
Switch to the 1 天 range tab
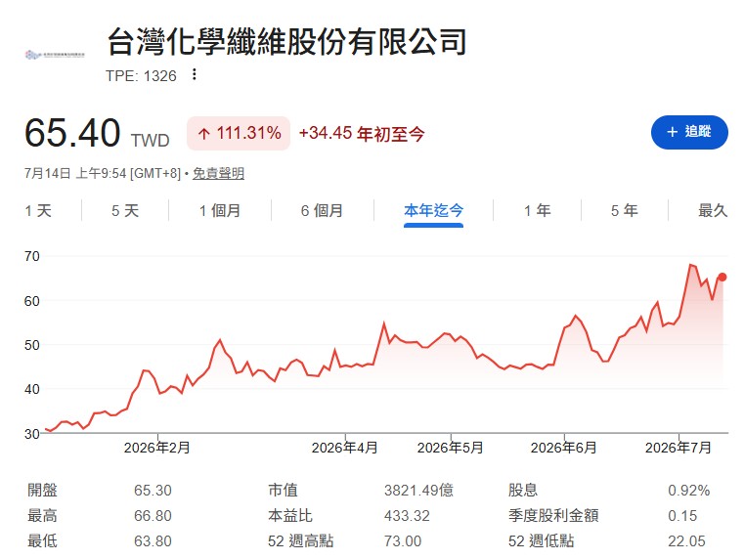click(x=38, y=210)
